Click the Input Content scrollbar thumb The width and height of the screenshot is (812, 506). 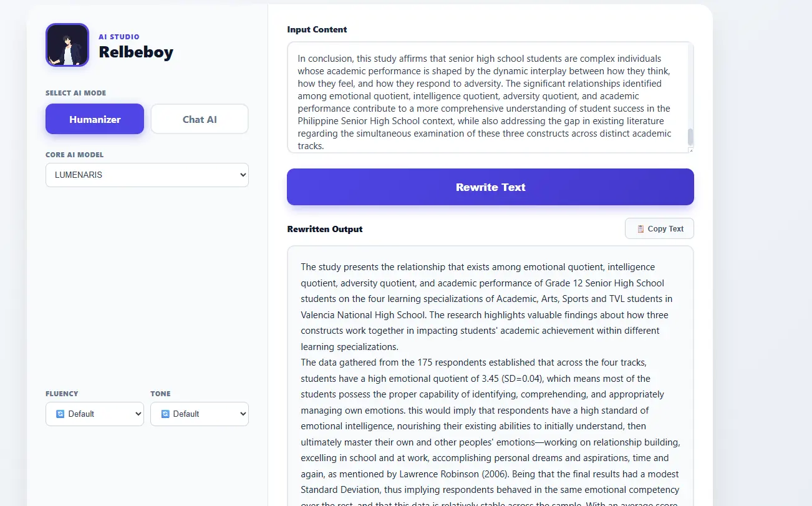[690, 137]
